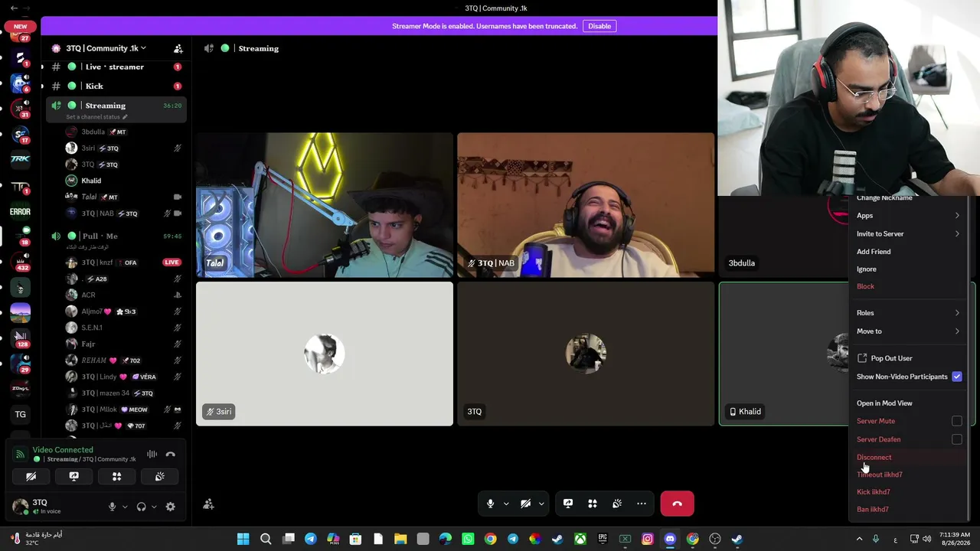Check the Server Deafen checkbox
The width and height of the screenshot is (980, 551).
coord(957,439)
